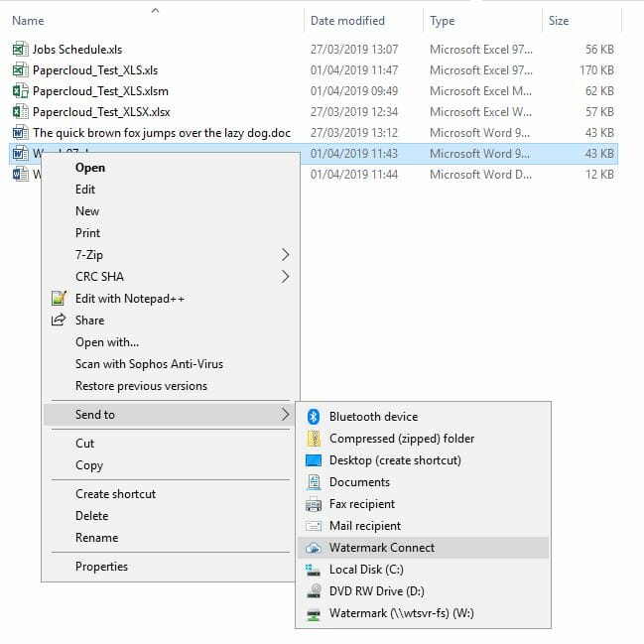Screen dimensions: 644x644
Task: Expand the Send to submenu arrow
Action: click(286, 415)
